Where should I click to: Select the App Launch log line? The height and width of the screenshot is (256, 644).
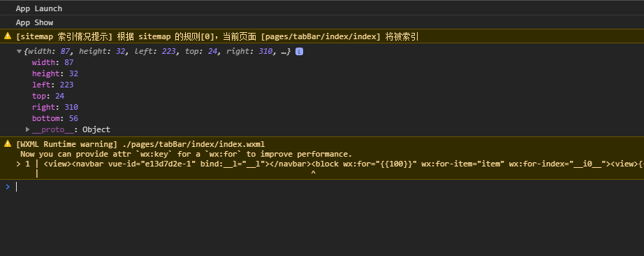(x=39, y=8)
